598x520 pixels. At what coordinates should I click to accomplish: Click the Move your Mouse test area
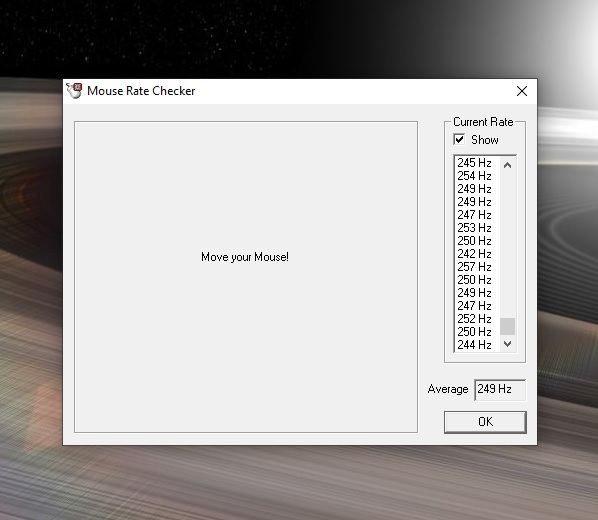246,277
